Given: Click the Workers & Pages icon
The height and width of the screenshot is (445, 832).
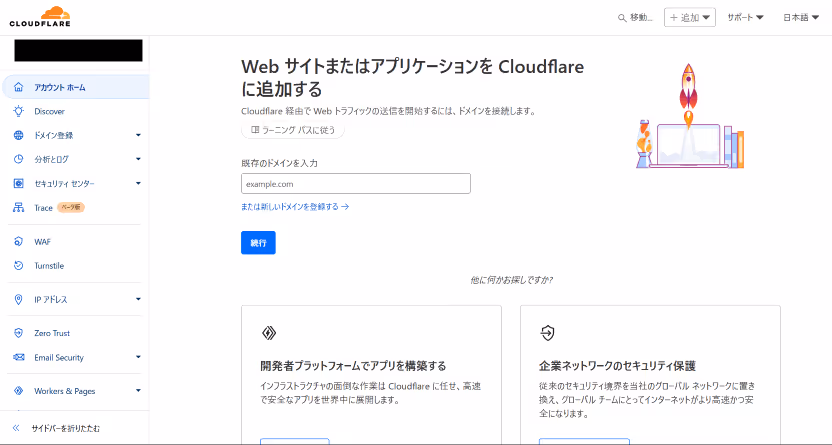Looking at the screenshot, I should [19, 391].
